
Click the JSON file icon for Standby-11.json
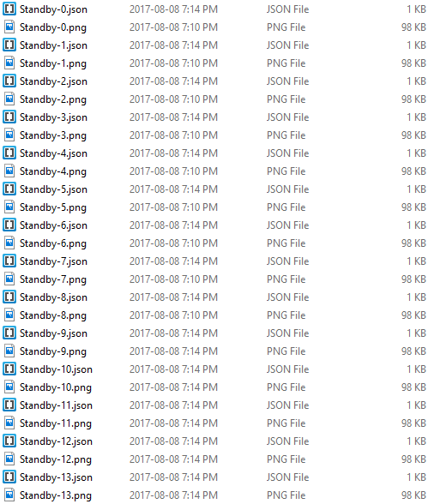pyautogui.click(x=9, y=405)
